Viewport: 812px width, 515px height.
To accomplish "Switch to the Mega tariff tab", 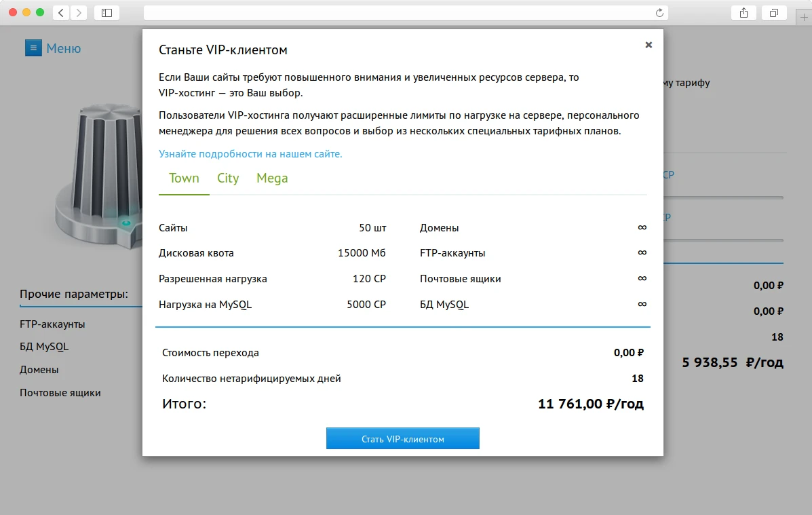I will click(x=272, y=178).
